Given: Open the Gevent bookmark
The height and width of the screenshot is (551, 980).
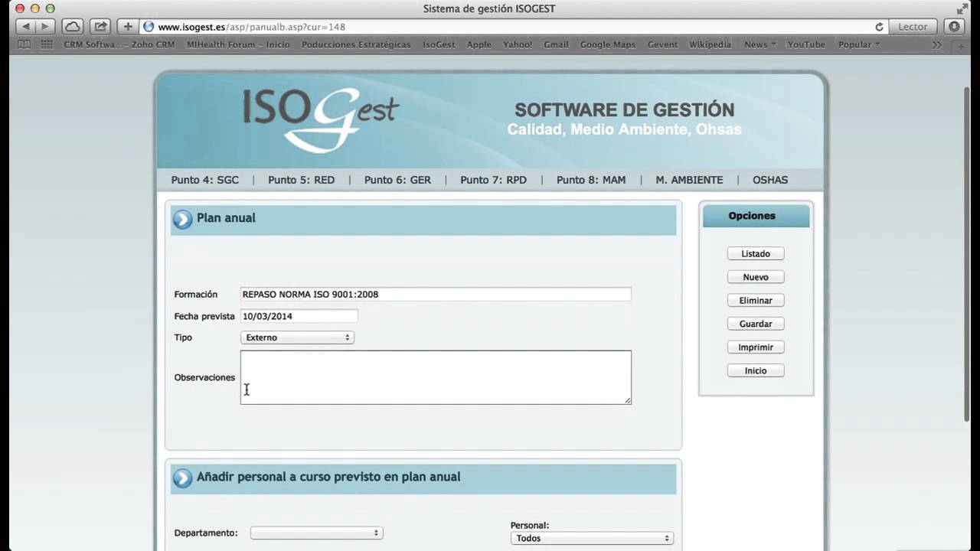Looking at the screenshot, I should coord(662,44).
